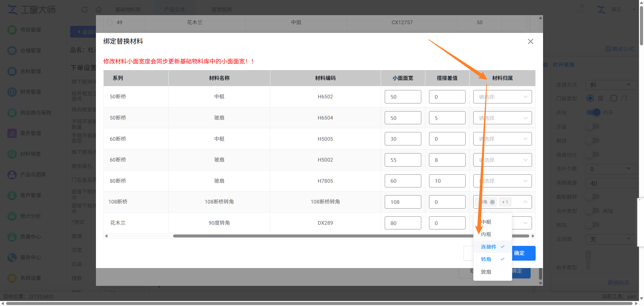The width and height of the screenshot is (644, 306).
Task: Expand 材料归属 dropdown for H5002 row
Action: [502, 160]
